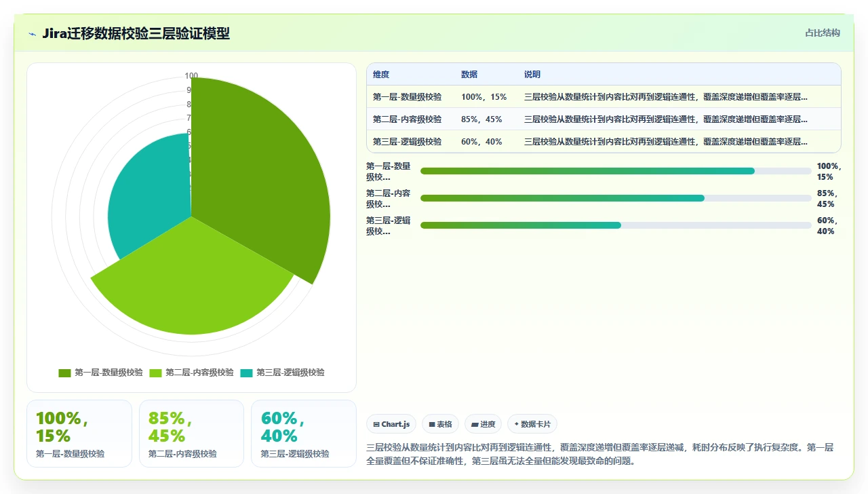Click the 数据 column header
Screen dimensions: 868x494
tap(469, 75)
